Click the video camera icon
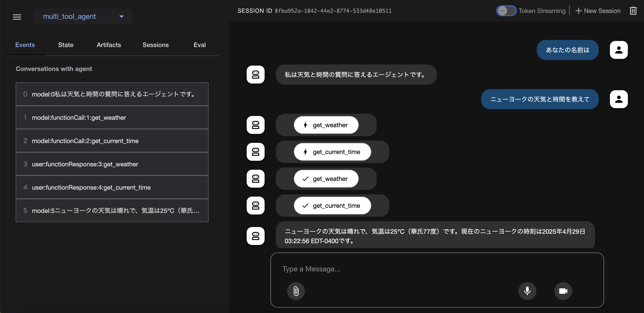The image size is (644, 313). tap(563, 291)
